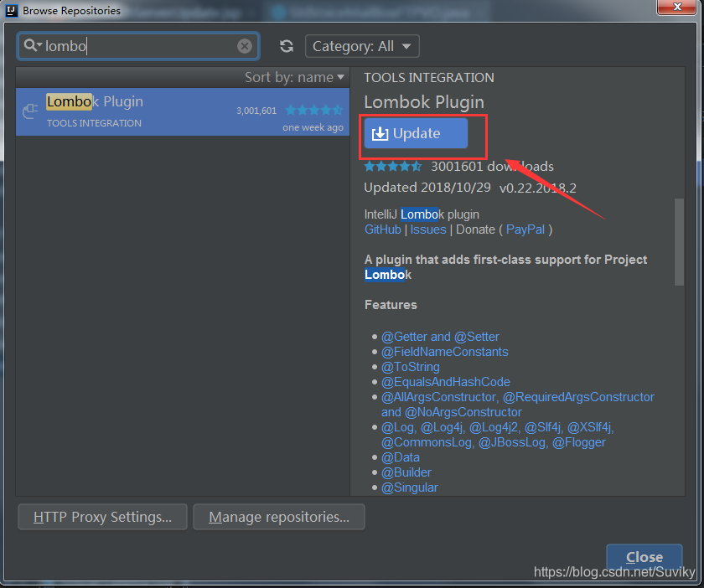The height and width of the screenshot is (588, 704).
Task: Click into the plugin search input field
Action: click(x=139, y=46)
